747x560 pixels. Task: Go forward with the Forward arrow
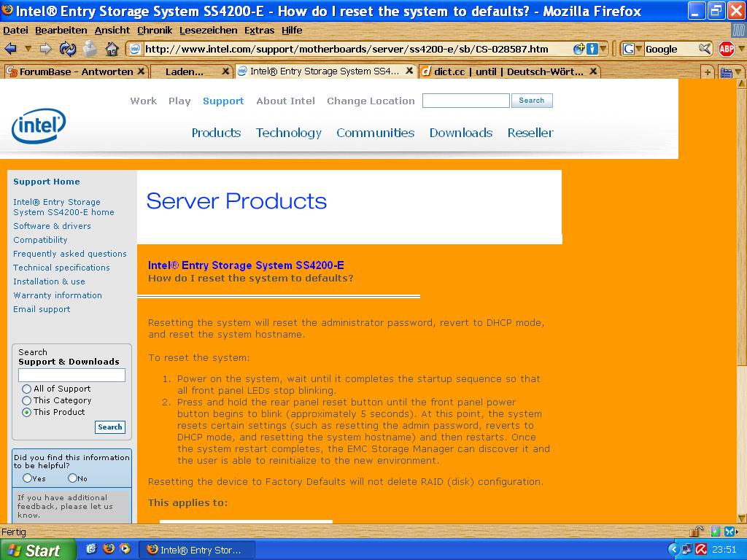click(x=45, y=49)
